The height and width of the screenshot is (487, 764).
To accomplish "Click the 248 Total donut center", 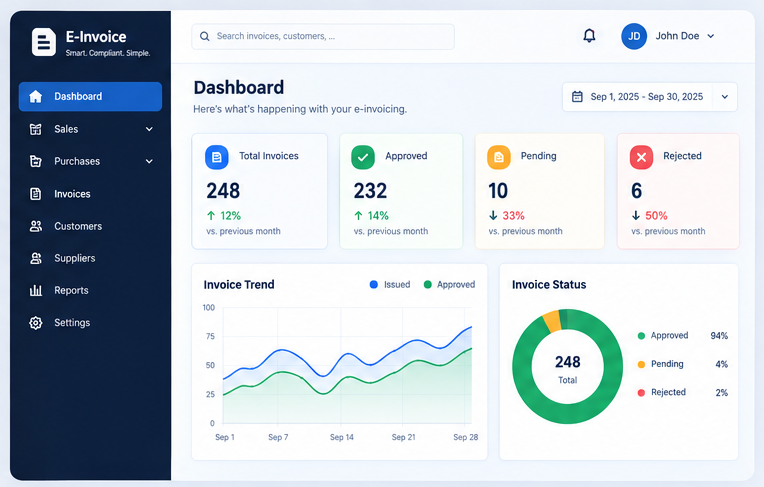I will tap(568, 369).
